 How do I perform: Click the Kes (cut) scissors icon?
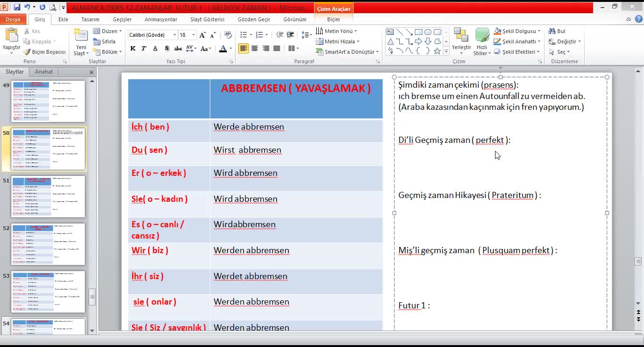pyautogui.click(x=26, y=31)
